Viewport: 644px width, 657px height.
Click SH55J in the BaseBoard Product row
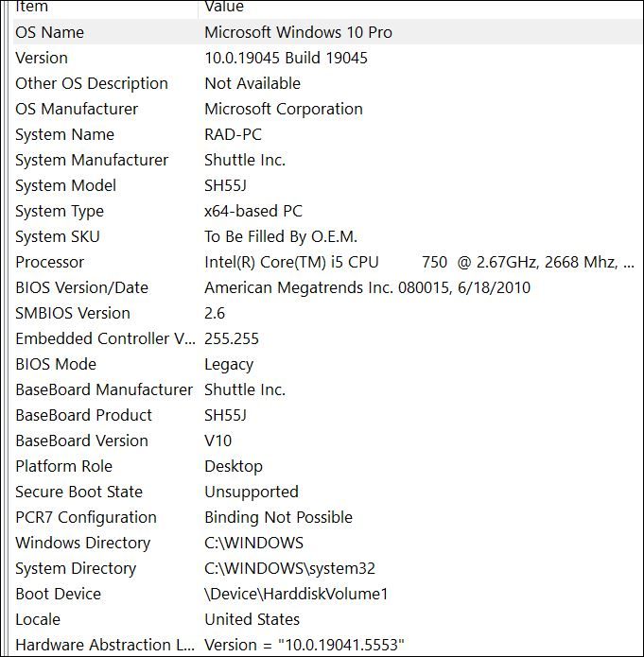[226, 416]
